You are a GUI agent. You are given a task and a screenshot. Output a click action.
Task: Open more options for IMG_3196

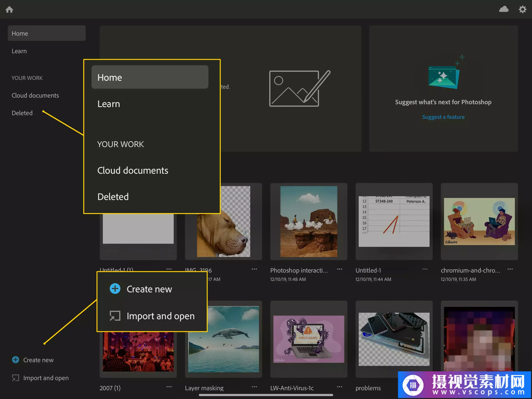[x=254, y=269]
